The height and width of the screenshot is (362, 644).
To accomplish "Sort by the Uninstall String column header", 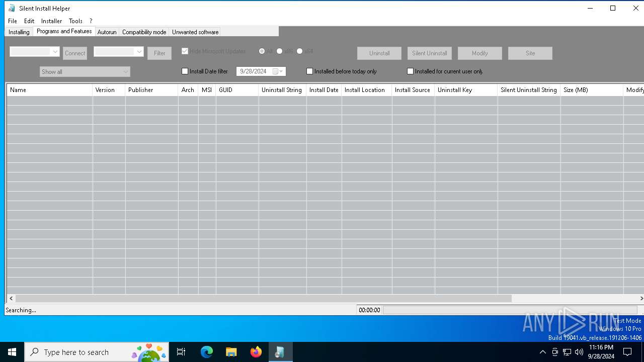I will [282, 90].
